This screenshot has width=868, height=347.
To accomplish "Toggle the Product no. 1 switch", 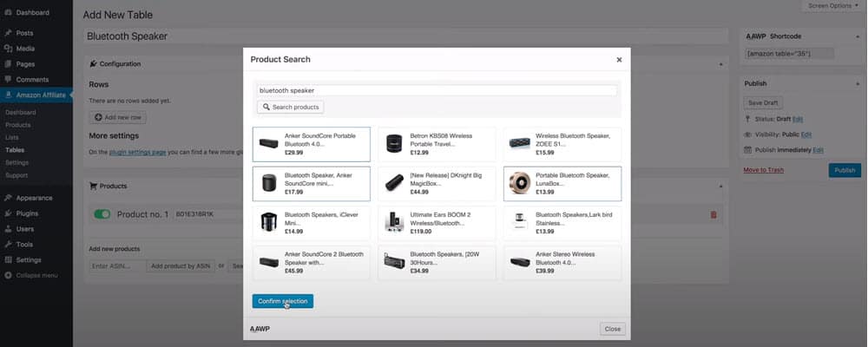I will pos(102,214).
